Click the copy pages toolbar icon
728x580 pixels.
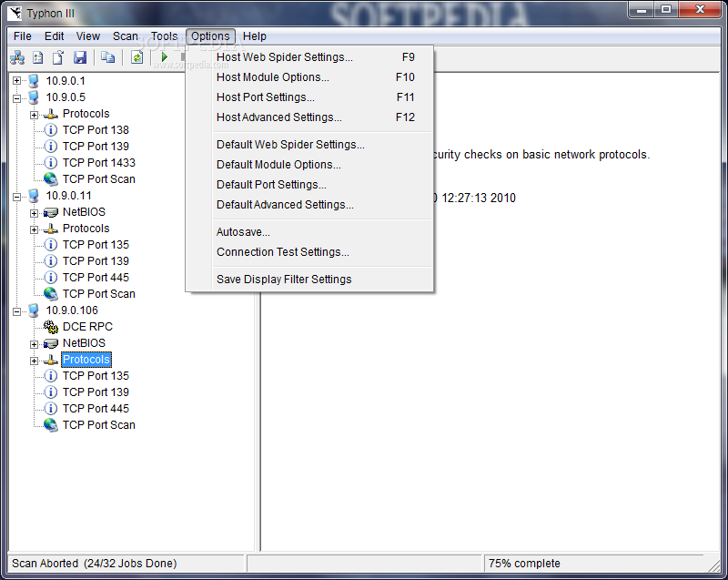(107, 57)
